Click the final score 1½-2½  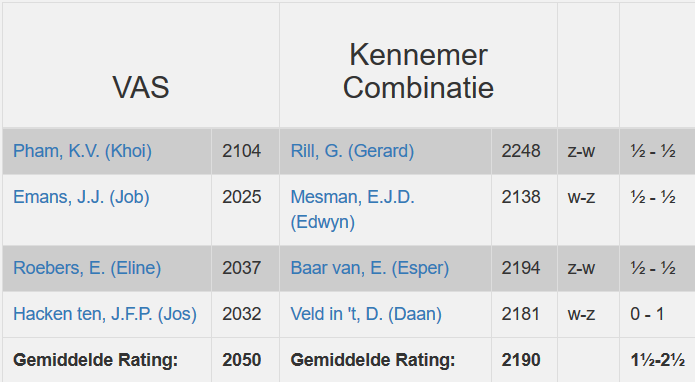pos(658,360)
